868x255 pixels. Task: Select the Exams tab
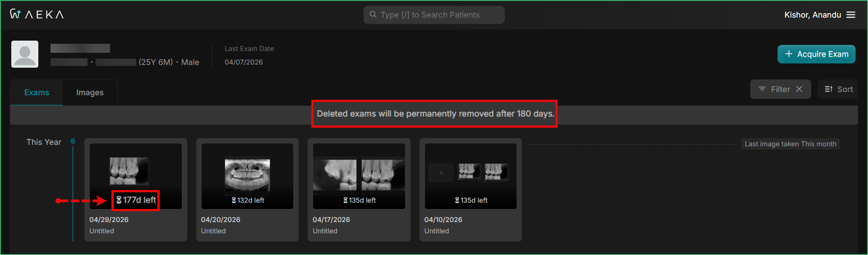point(37,92)
